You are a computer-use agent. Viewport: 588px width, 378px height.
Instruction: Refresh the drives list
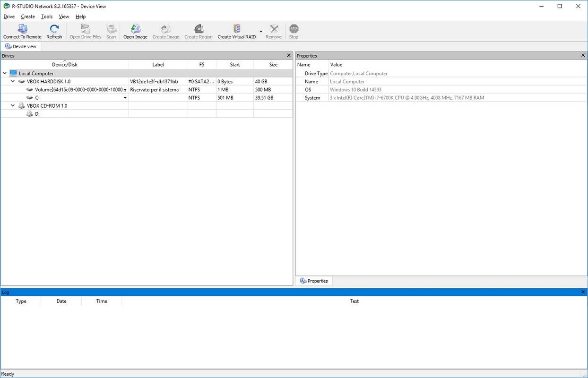54,29
